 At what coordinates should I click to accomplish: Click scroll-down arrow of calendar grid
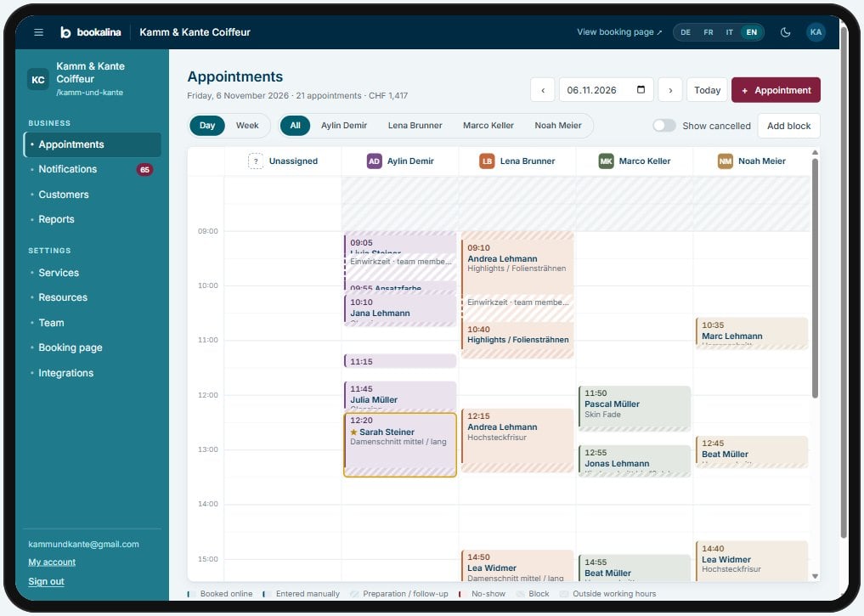pos(815,576)
